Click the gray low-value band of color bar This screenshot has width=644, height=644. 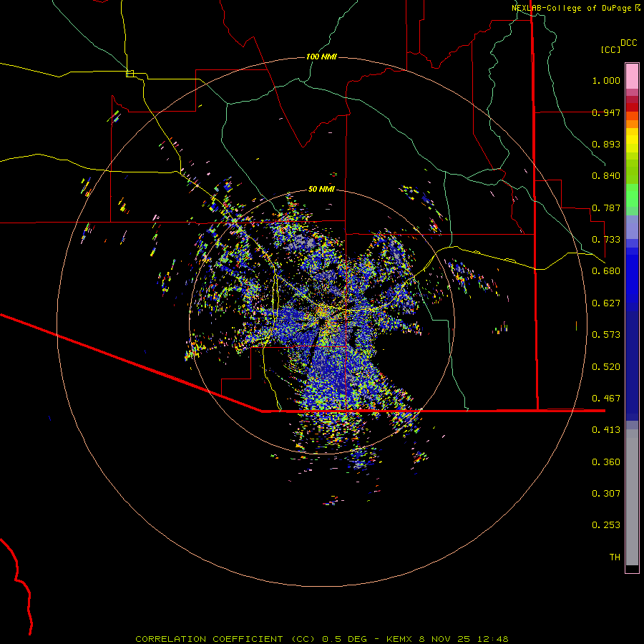(x=632, y=497)
